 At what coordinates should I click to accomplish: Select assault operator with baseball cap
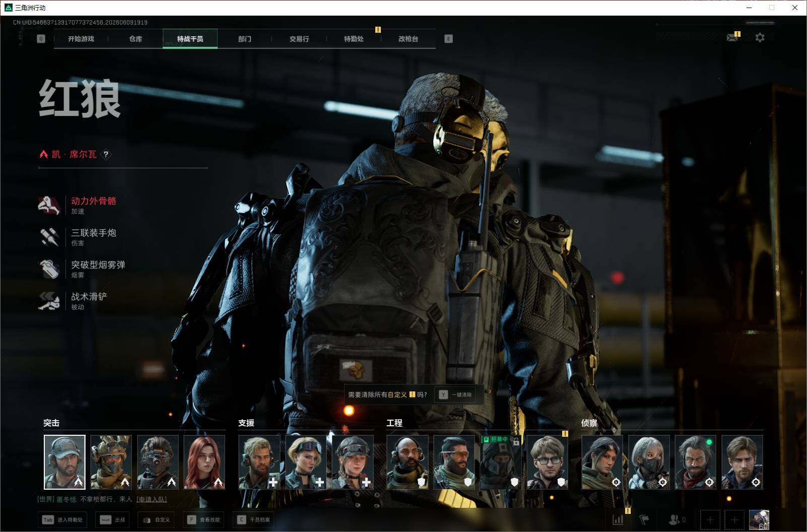coord(64,462)
